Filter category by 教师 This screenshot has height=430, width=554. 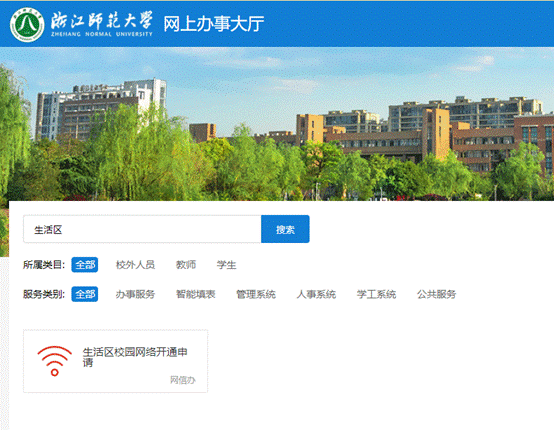pyautogui.click(x=186, y=265)
